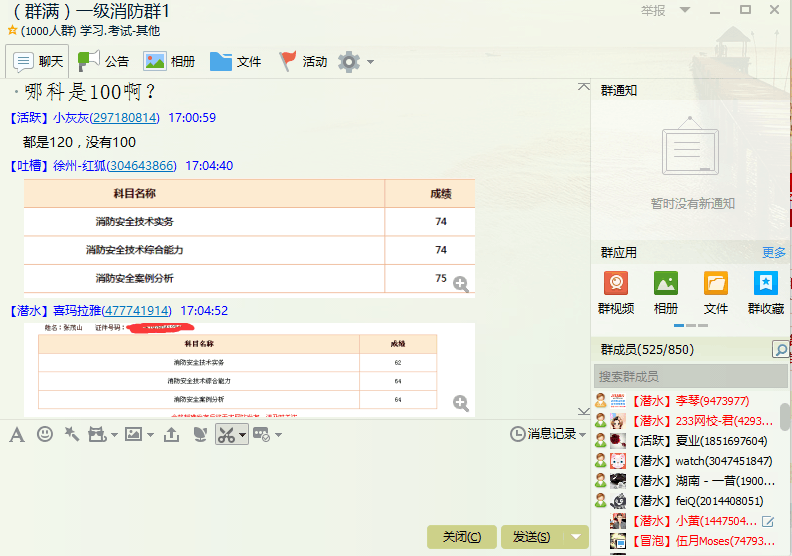Click the 关闭(C) button
This screenshot has width=792, height=556.
[x=462, y=537]
